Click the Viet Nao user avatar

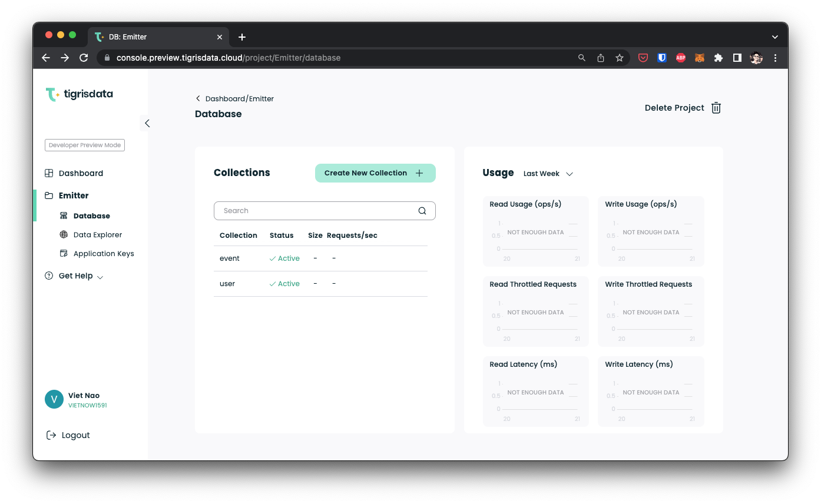pyautogui.click(x=54, y=399)
